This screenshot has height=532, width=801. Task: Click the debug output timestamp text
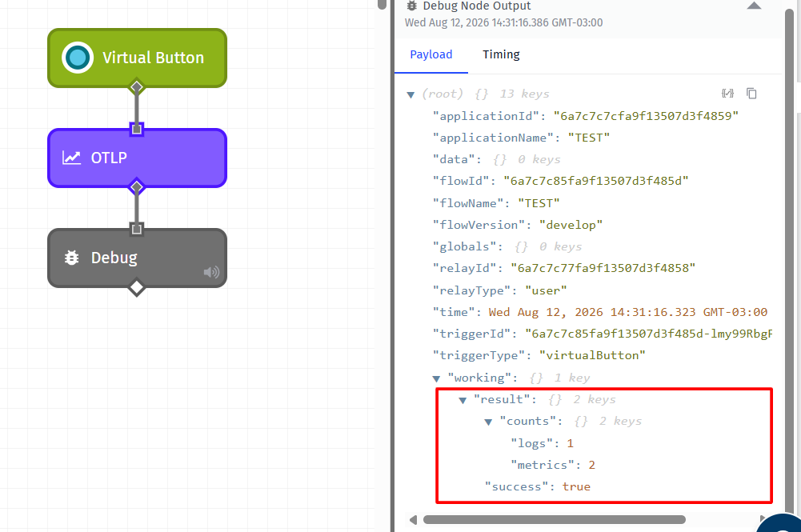(x=503, y=22)
